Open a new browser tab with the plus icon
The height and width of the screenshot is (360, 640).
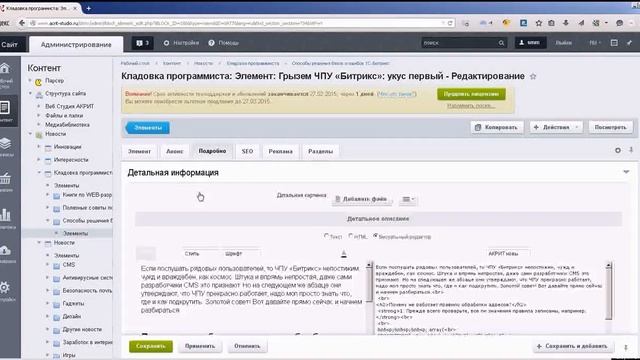click(x=89, y=8)
